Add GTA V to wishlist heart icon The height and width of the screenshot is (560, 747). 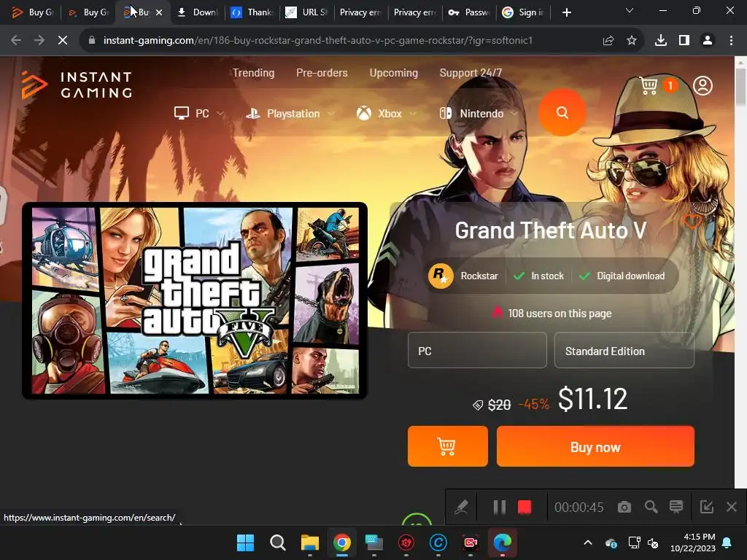coord(692,221)
